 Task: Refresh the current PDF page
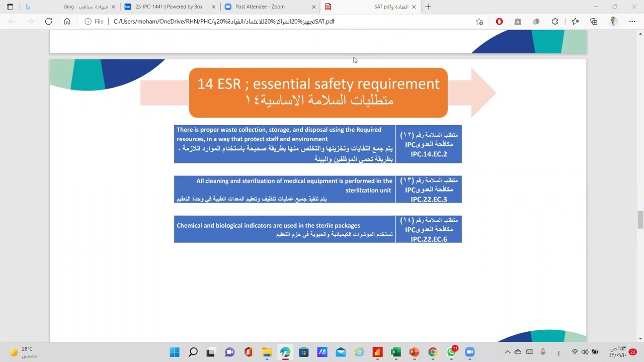[48, 22]
